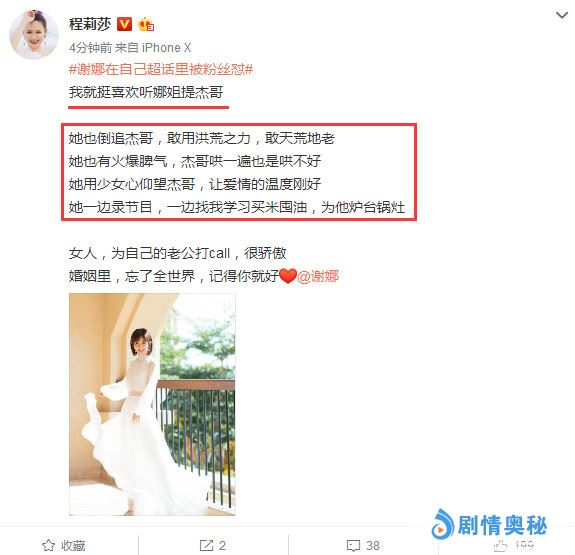Click the iPhone X source link

pos(166,48)
